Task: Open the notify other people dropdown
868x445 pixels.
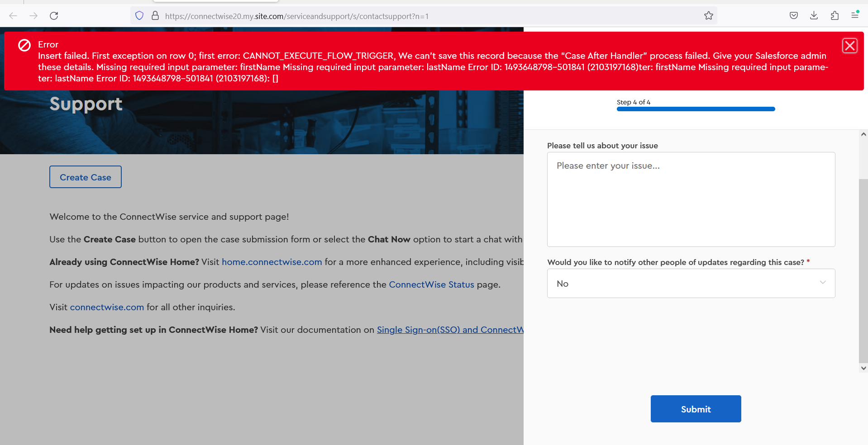Action: coord(691,284)
